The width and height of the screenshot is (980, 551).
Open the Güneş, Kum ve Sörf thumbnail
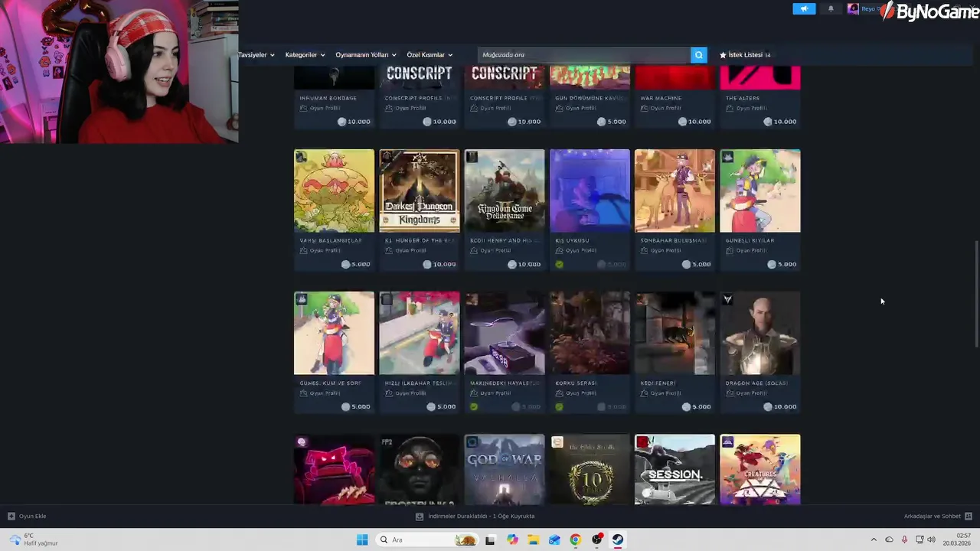[x=335, y=333]
